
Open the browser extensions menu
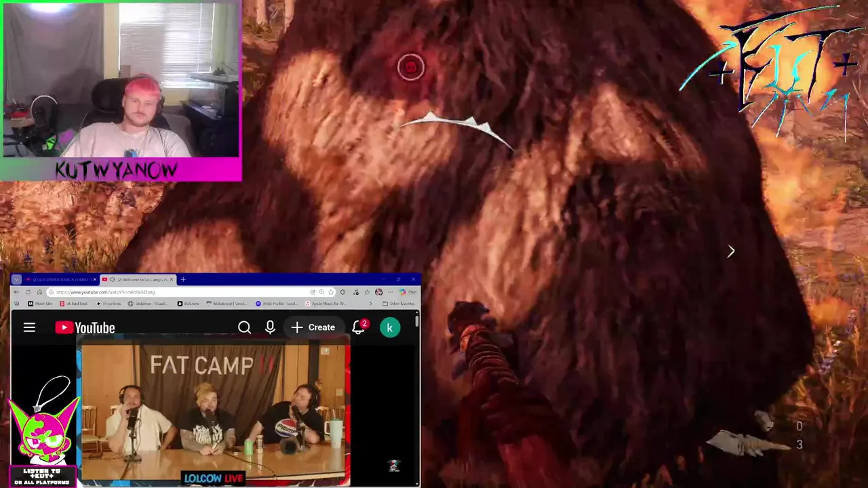[356, 292]
